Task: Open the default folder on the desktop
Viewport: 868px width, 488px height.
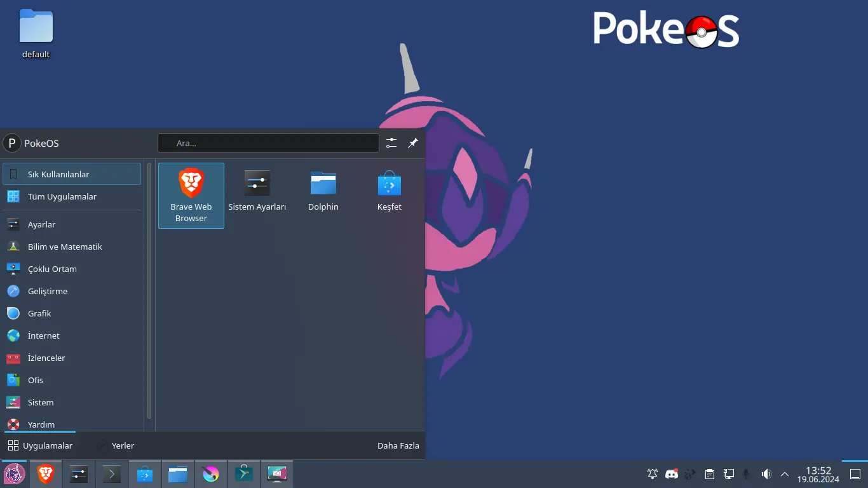Action: tap(36, 34)
